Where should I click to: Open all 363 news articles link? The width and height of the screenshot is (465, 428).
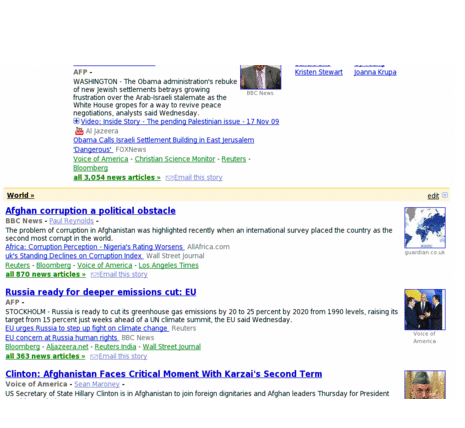45,356
